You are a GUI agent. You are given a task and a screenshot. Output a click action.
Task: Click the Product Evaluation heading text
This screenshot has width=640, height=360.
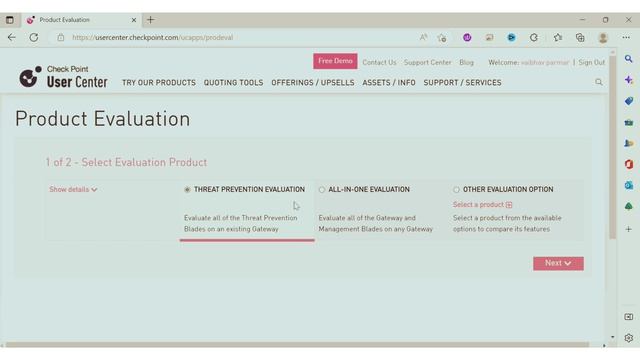point(102,119)
